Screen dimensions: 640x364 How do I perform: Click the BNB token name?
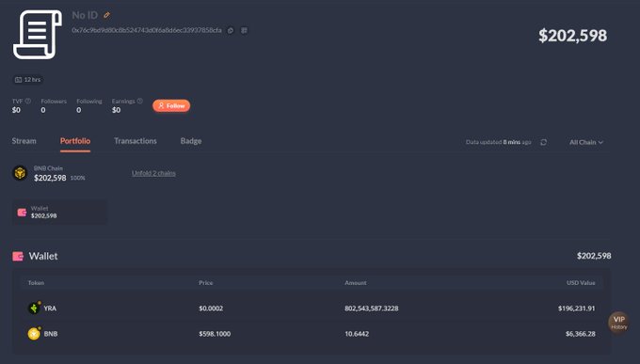[51, 334]
